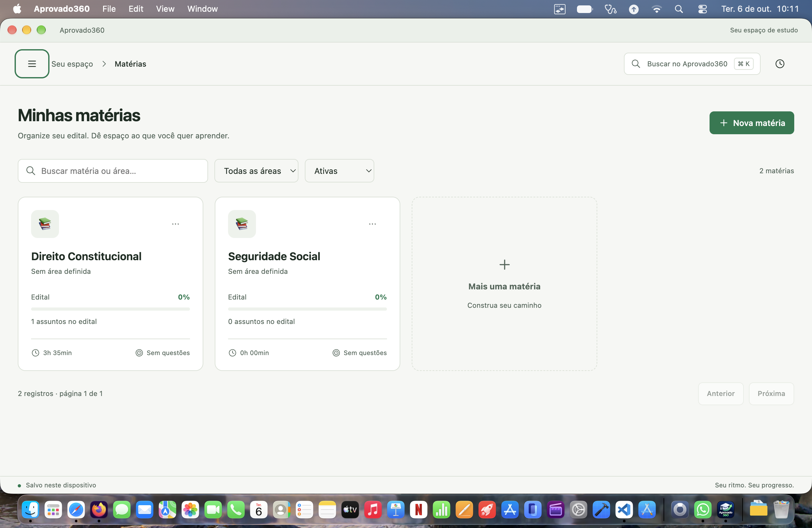Open System Settings from the Dock

[578, 510]
